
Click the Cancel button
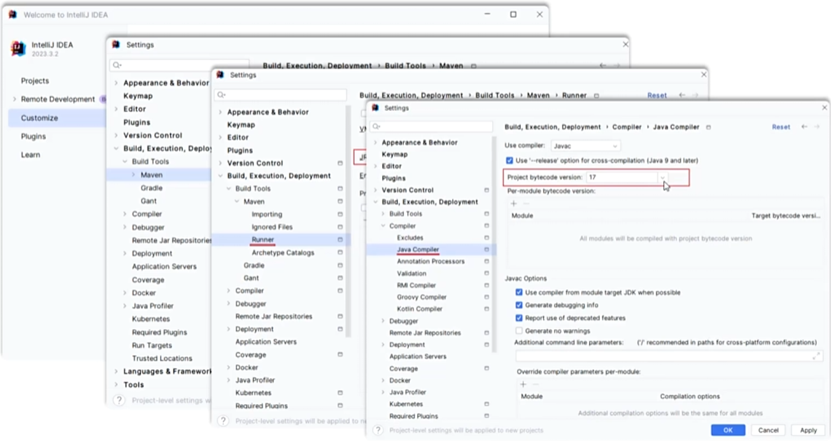coord(768,430)
